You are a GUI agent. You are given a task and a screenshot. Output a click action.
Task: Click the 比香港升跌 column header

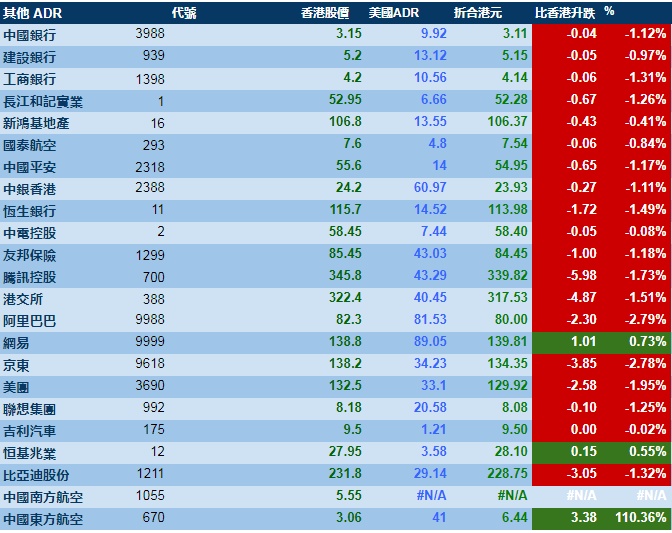pos(565,13)
